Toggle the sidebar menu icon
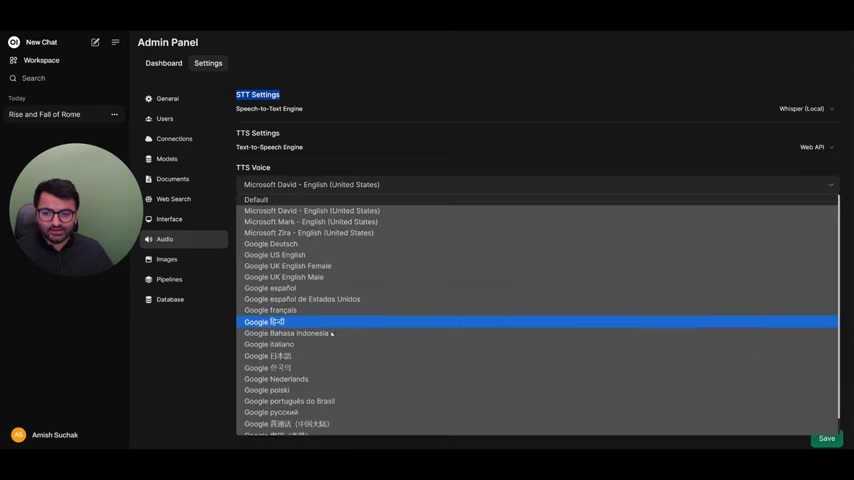Viewport: 854px width, 480px height. 115,42
